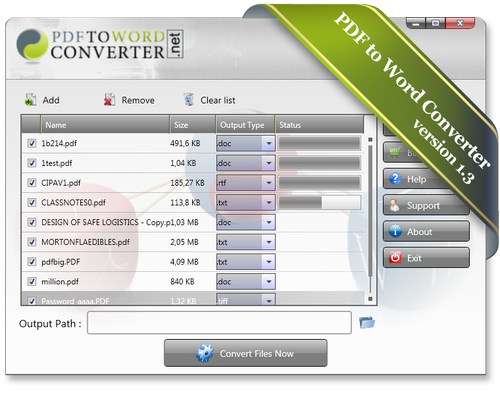Click the 185,27 KB size value
This screenshot has height=395, width=500.
point(187,183)
